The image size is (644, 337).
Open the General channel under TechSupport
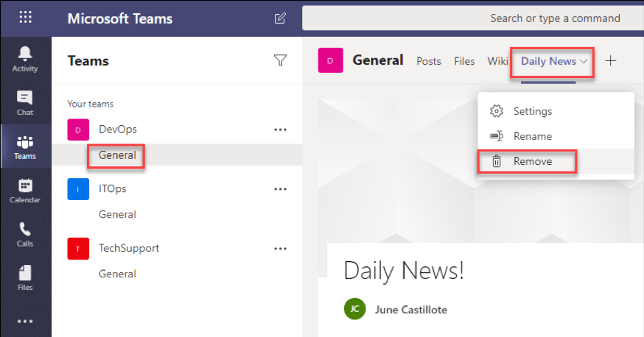(117, 274)
